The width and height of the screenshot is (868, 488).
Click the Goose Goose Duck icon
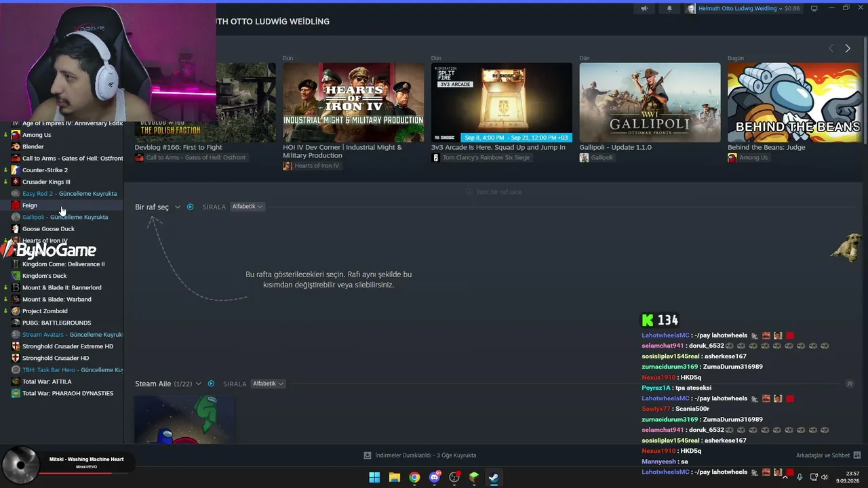[16, 229]
